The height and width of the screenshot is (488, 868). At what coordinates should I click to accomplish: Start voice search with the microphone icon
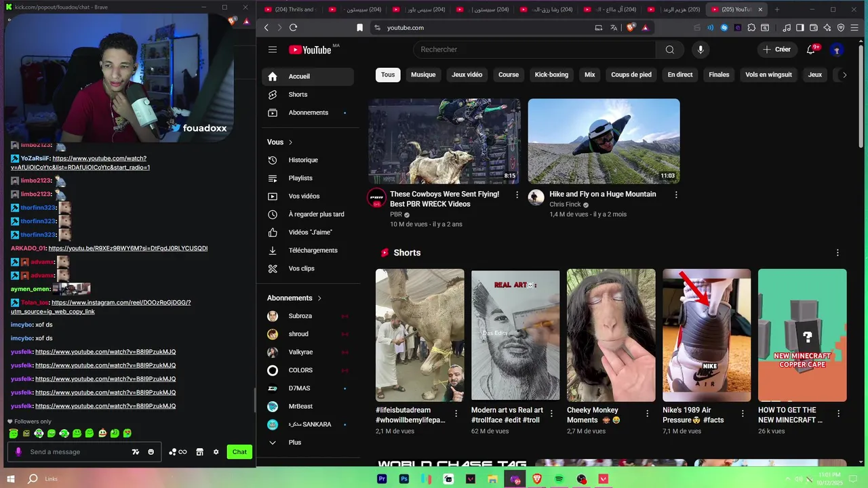[701, 49]
